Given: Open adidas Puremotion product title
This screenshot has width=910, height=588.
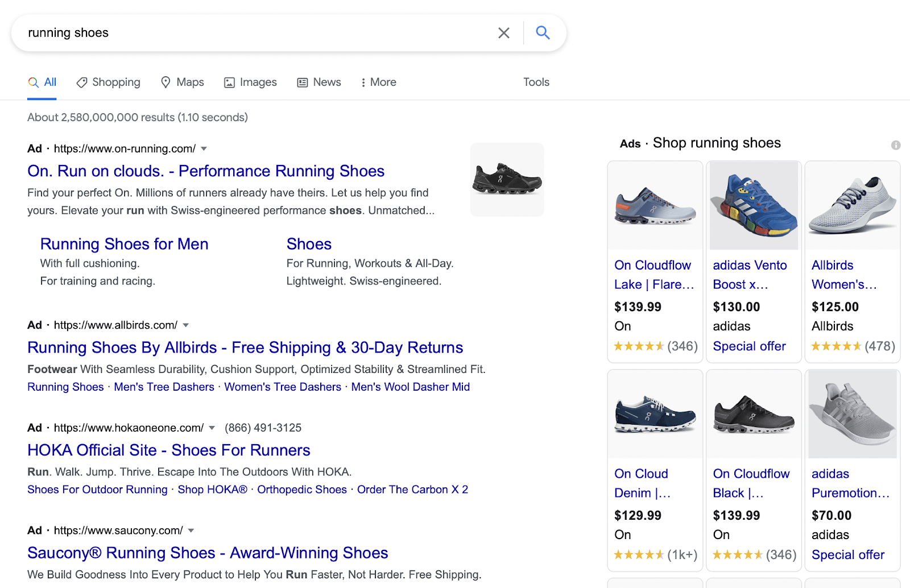Looking at the screenshot, I should coord(850,484).
